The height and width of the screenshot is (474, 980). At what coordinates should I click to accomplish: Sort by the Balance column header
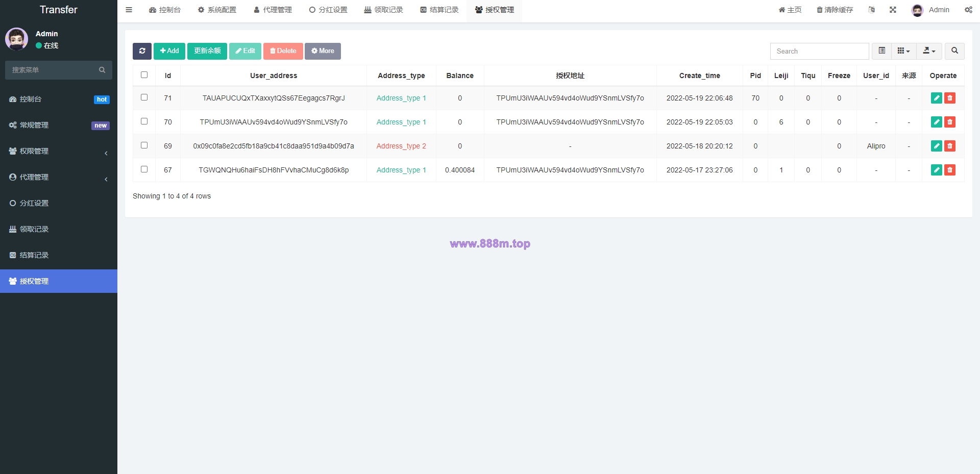click(460, 76)
